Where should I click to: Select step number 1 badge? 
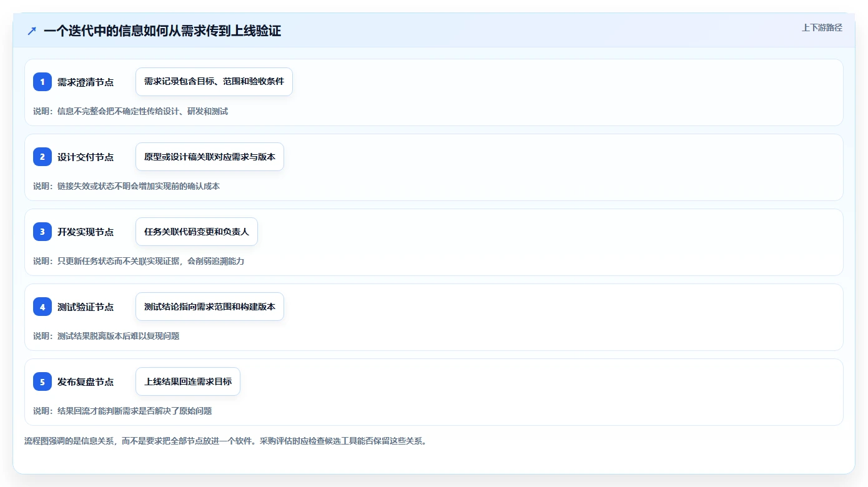42,82
